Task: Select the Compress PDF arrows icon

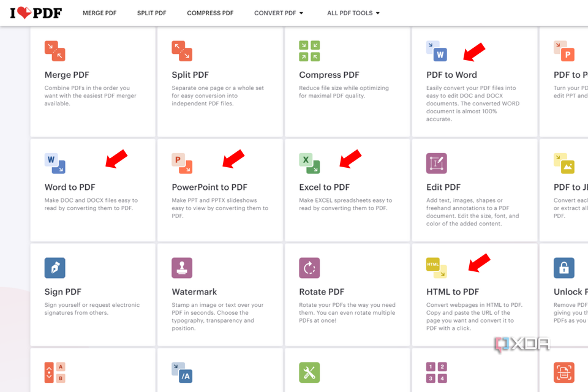Action: click(x=309, y=51)
